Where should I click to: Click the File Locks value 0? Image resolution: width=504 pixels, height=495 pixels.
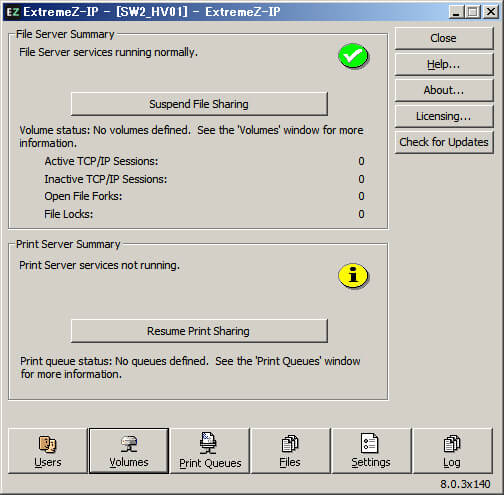(361, 214)
